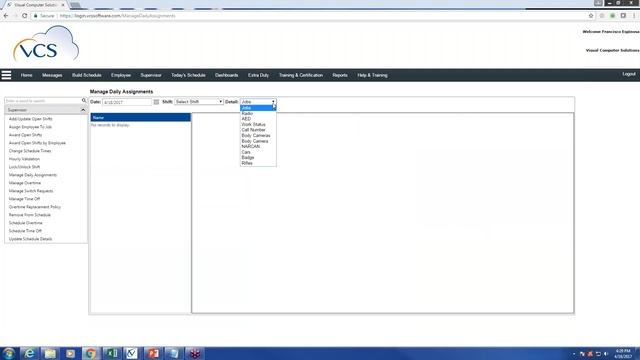Screen dimensions: 640x360
Task: Open Schedule Overtime link
Action: (x=25, y=223)
